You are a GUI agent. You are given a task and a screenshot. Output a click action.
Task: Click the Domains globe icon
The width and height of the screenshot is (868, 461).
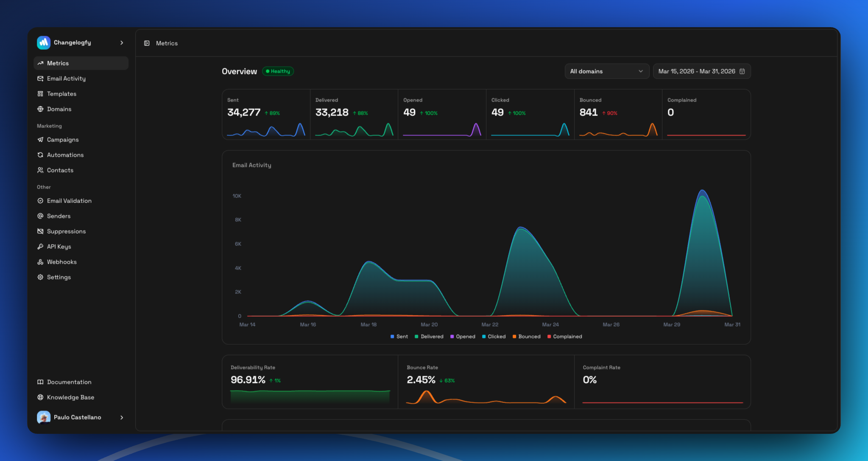click(x=40, y=109)
